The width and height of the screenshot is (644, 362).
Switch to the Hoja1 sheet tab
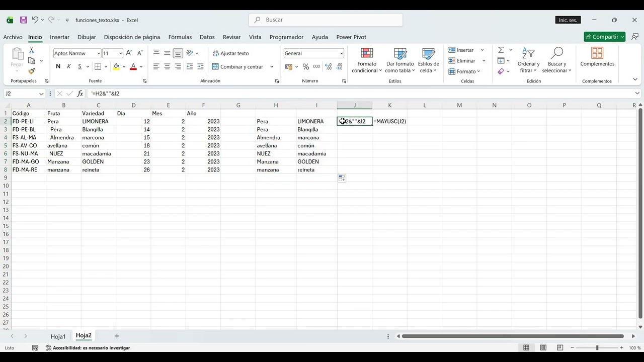[58, 336]
